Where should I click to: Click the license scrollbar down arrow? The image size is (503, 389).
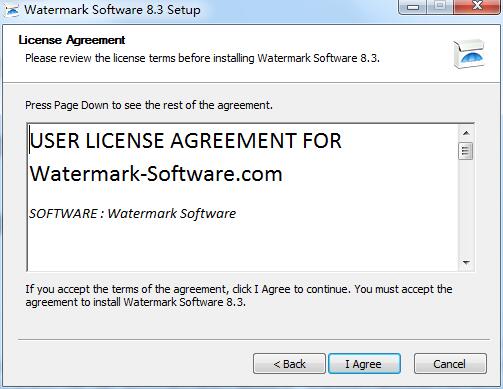point(466,262)
